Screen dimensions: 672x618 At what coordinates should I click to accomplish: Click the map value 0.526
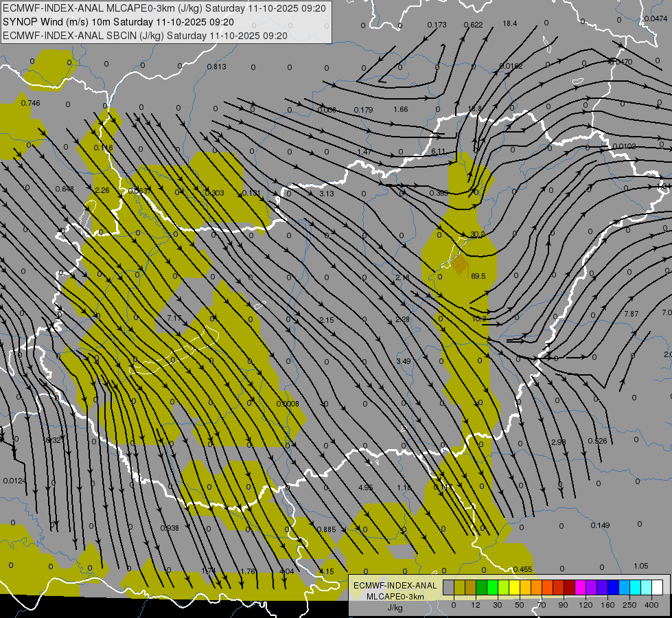[597, 441]
